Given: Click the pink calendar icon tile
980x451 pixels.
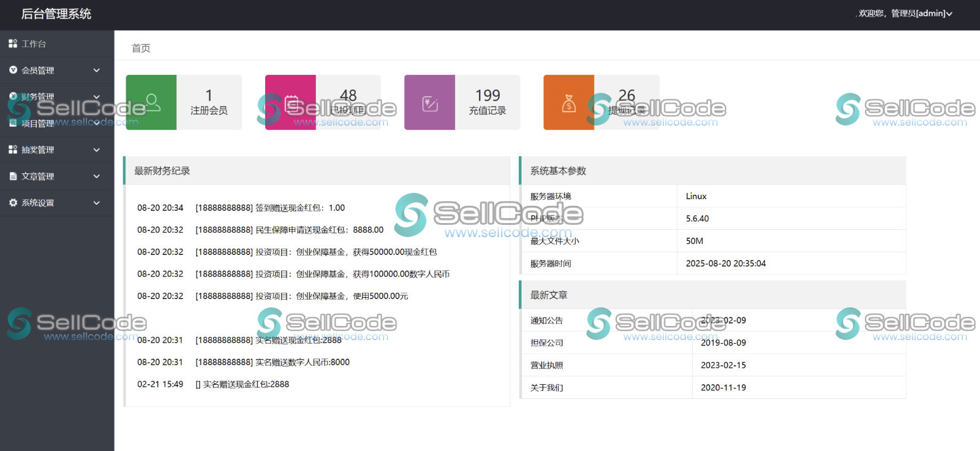Looking at the screenshot, I should click(x=290, y=102).
